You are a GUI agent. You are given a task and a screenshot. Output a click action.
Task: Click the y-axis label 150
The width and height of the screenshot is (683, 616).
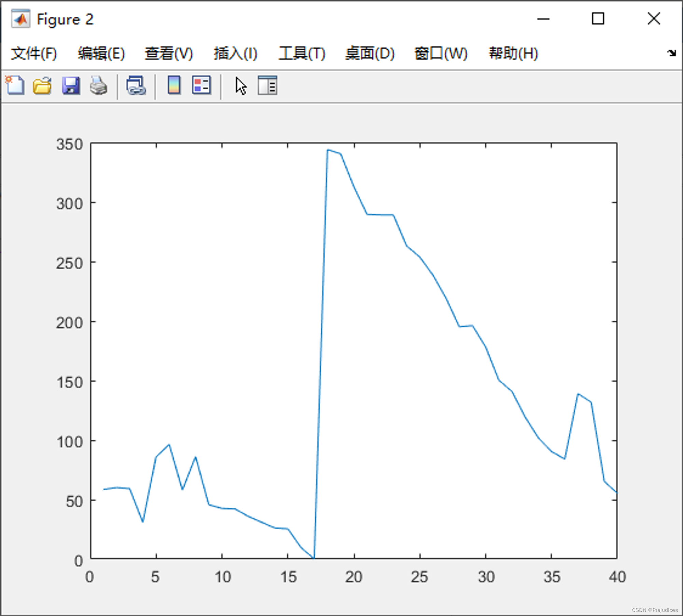point(70,382)
